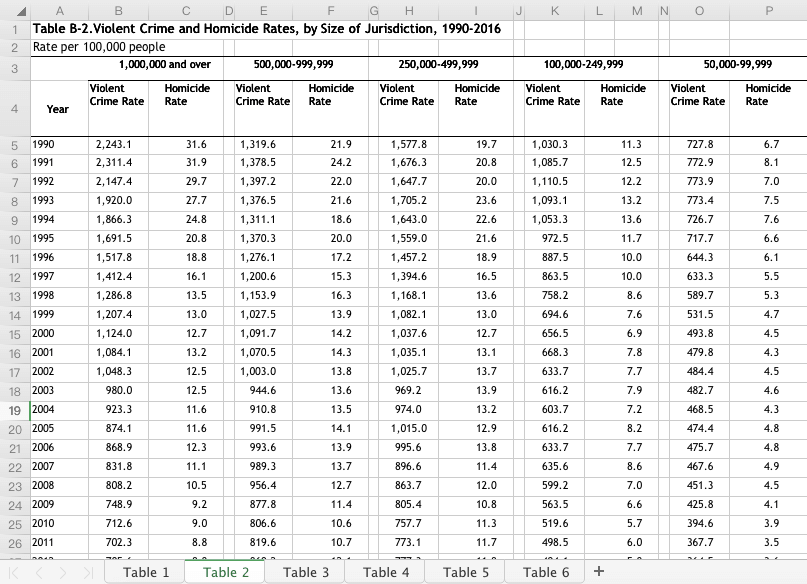Open the Table 6 sheet tab
Screen dimensions: 807x584
tap(546, 572)
